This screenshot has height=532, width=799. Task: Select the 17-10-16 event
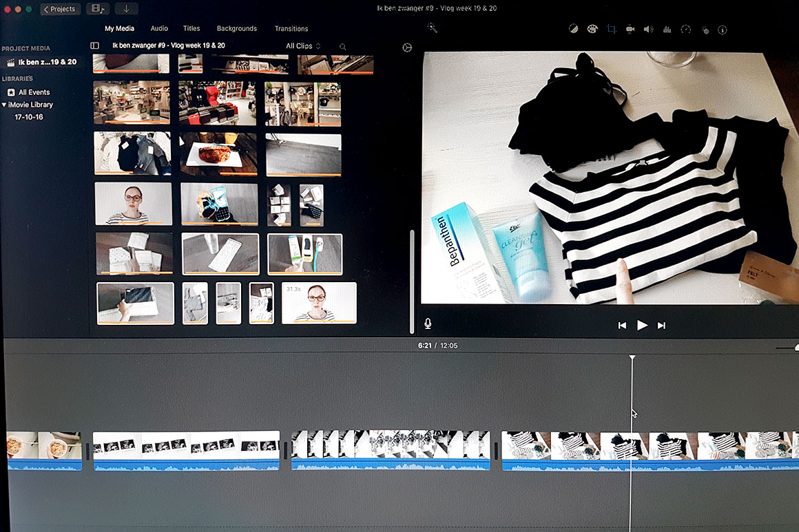click(28, 117)
